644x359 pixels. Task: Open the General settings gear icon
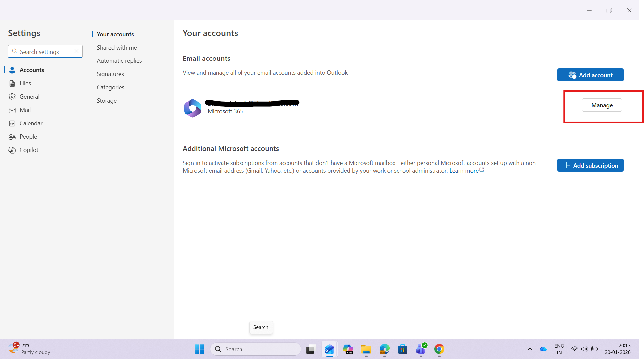(12, 96)
